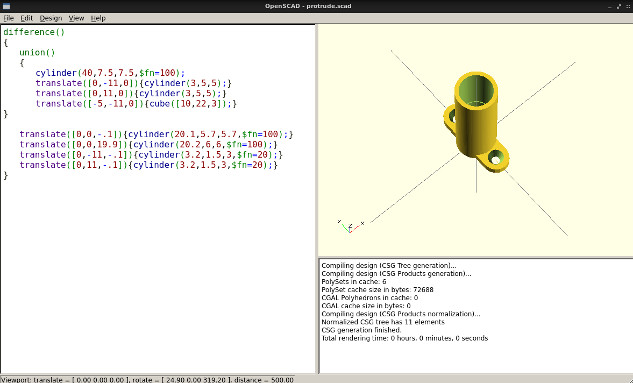Click the cube([10,22,3]) code line

pyautogui.click(x=136, y=104)
